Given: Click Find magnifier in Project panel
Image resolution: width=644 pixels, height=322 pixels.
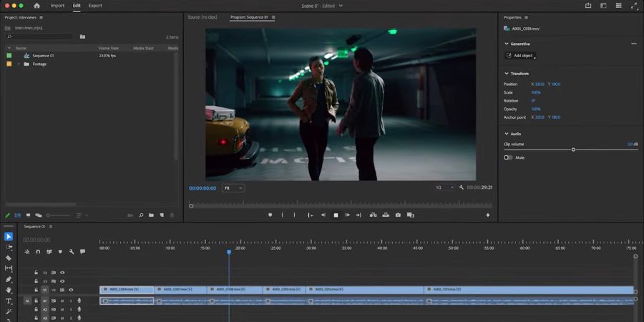Looking at the screenshot, I should (x=141, y=215).
